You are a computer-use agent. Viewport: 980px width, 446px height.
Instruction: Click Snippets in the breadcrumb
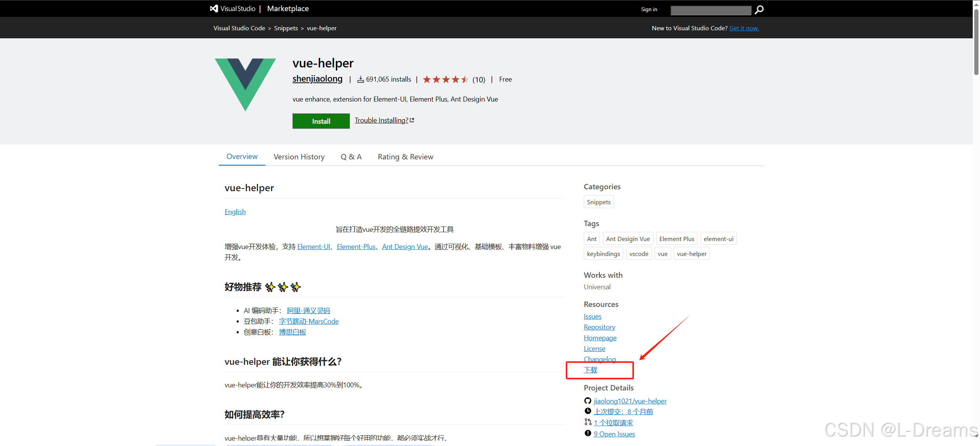click(x=286, y=28)
